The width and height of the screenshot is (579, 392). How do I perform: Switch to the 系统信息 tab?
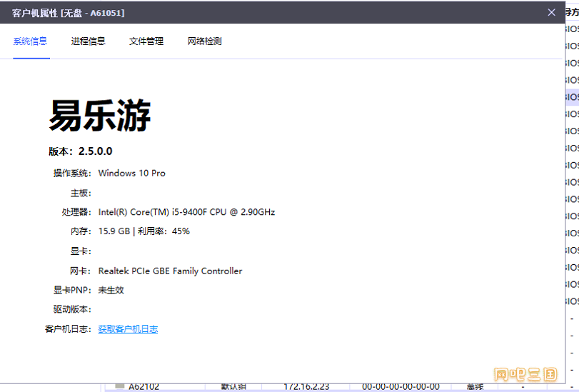(30, 41)
